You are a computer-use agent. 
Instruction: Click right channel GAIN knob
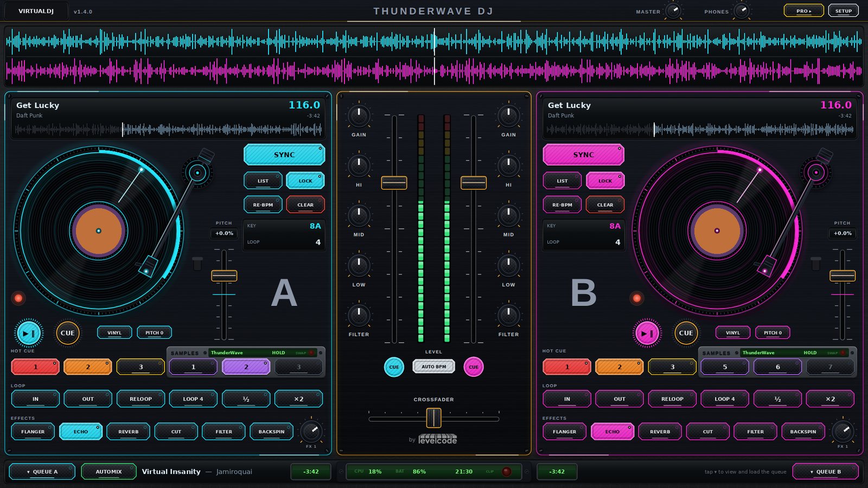click(x=508, y=115)
